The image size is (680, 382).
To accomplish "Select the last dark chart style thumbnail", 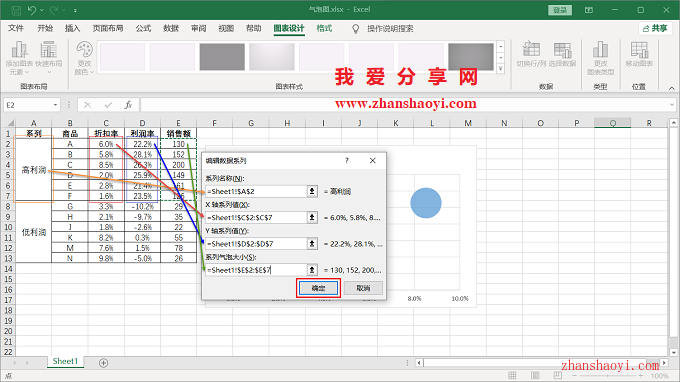I will pos(471,56).
